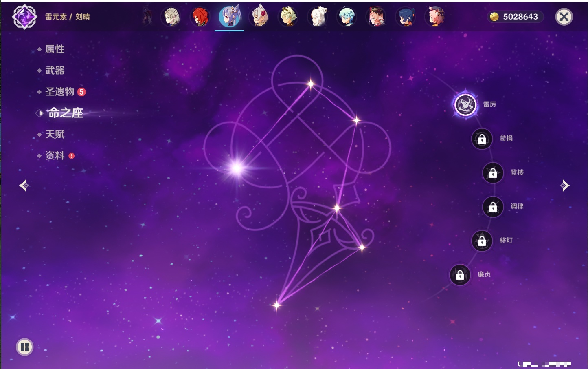Select Albedo's avatar in the character bar
The height and width of the screenshot is (369, 588).
(172, 17)
